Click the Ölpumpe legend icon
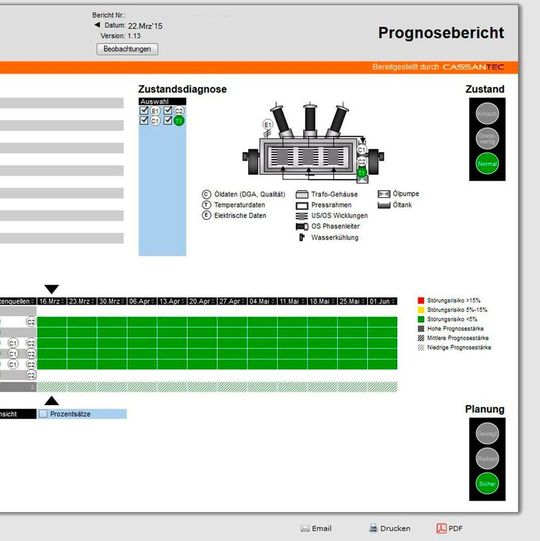The width and height of the screenshot is (540, 541). pos(384,194)
